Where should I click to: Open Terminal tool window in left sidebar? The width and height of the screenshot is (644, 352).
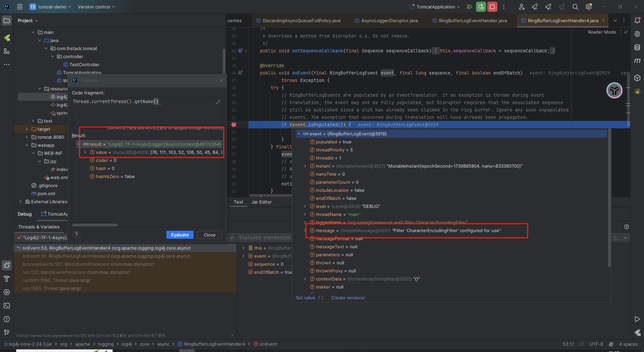pyautogui.click(x=7, y=306)
